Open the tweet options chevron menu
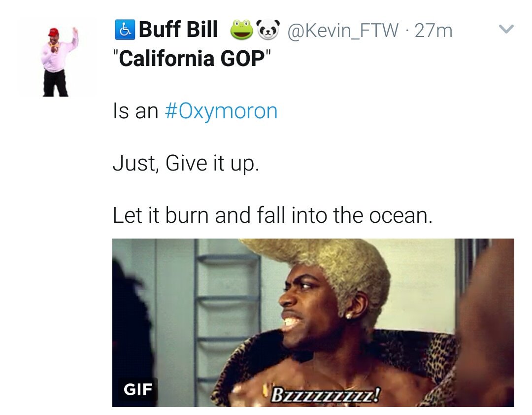Viewport: 532px width, 415px height. click(x=506, y=29)
